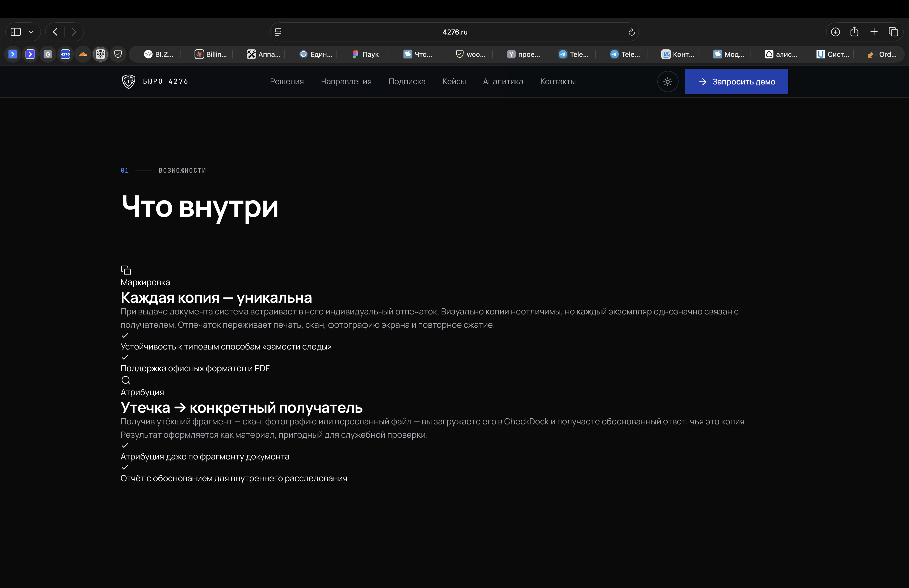Click the Запросить демо button
This screenshot has width=909, height=588.
736,82
